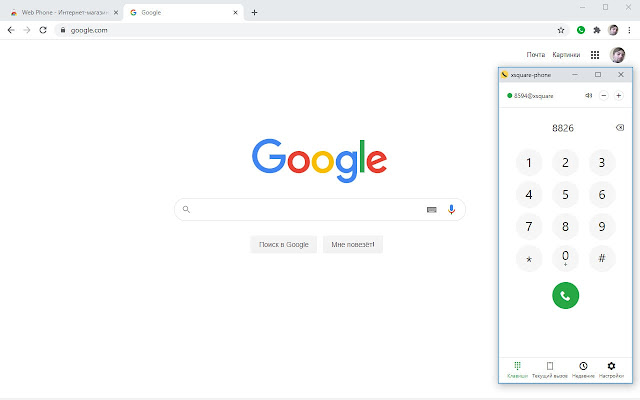The image size is (640, 400).
Task: Click the dialed number 8826 field
Action: (563, 128)
